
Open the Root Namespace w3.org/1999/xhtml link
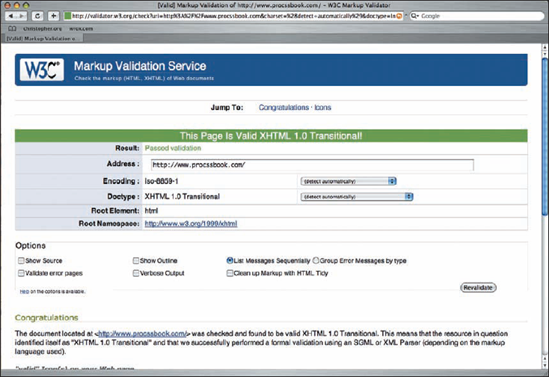tap(191, 224)
